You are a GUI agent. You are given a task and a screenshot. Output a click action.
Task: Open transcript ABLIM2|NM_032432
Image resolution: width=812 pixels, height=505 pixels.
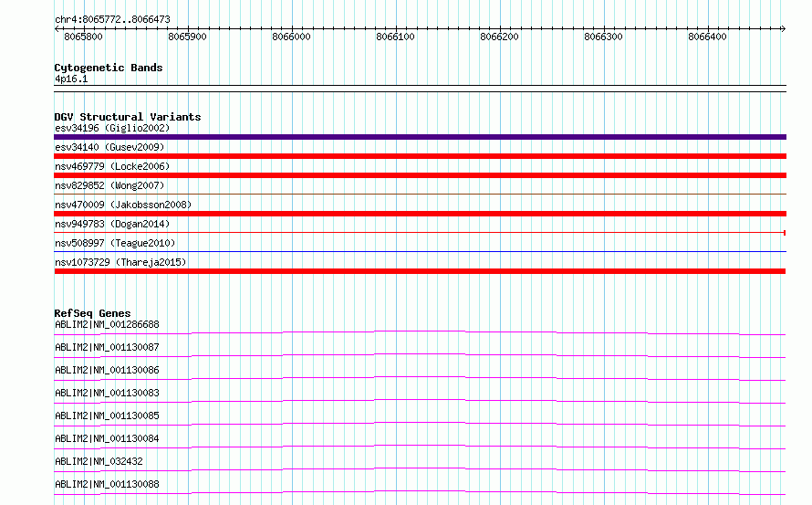click(99, 461)
